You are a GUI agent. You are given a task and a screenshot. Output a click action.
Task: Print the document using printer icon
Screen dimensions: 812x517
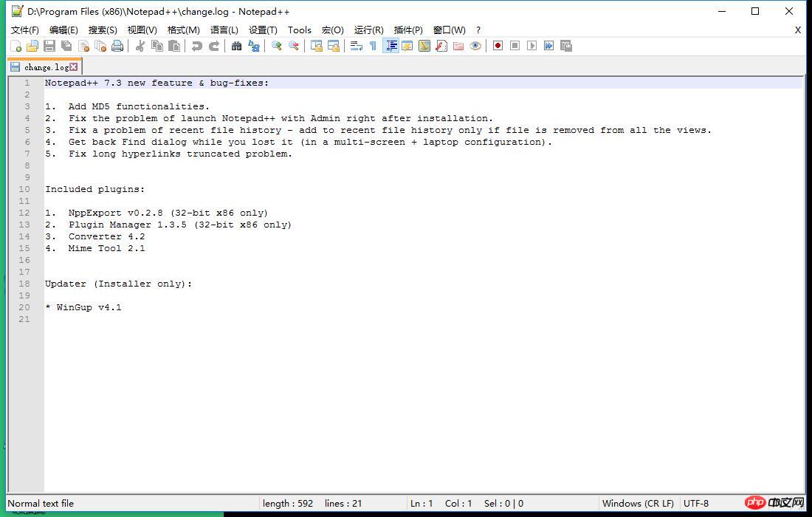(117, 46)
